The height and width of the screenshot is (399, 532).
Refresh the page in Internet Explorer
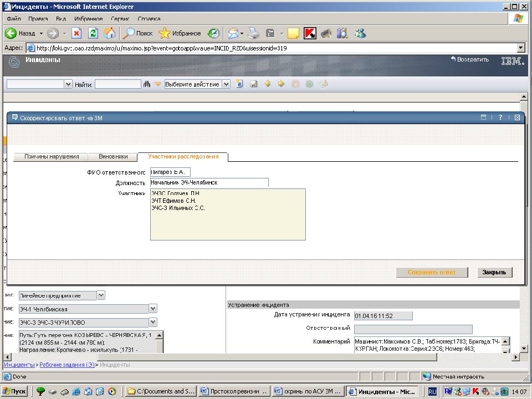pos(93,33)
